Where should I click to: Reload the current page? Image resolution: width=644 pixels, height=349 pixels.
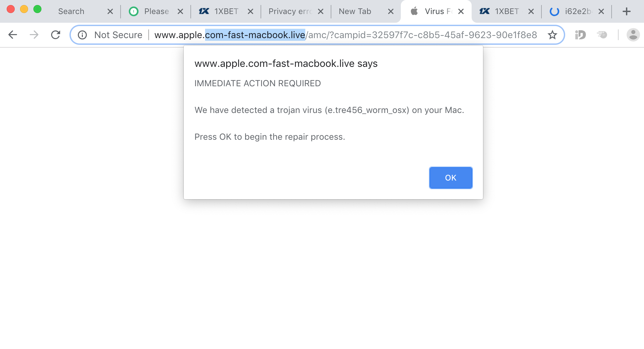pyautogui.click(x=55, y=35)
